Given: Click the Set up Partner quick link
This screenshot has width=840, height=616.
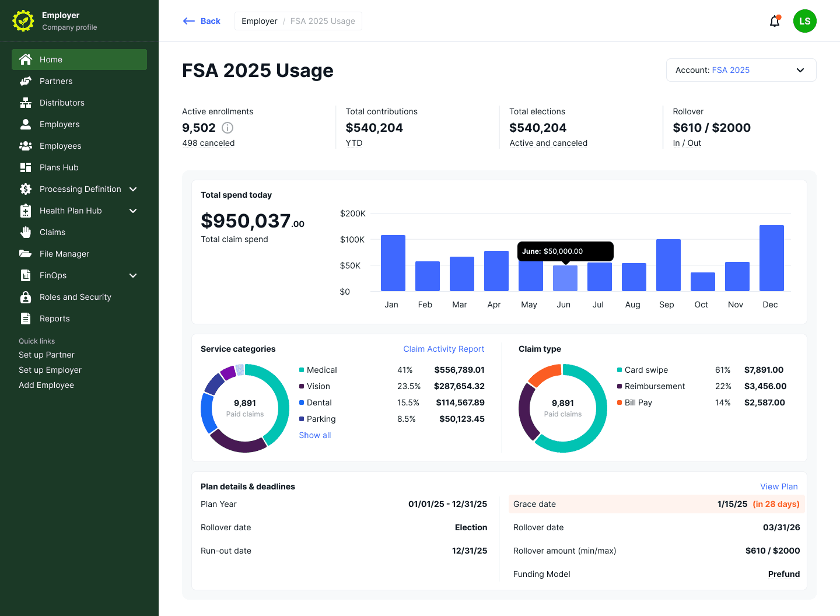Looking at the screenshot, I should 47,355.
